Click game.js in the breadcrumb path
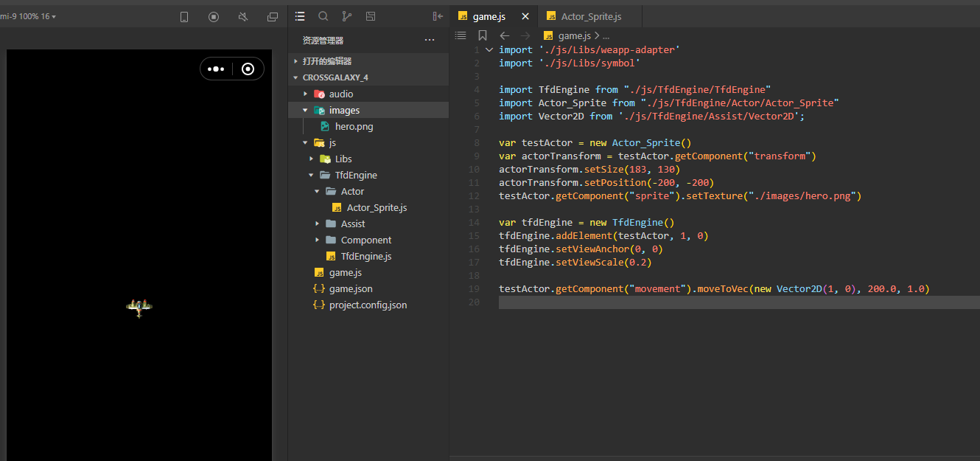The height and width of the screenshot is (461, 980). (x=575, y=35)
